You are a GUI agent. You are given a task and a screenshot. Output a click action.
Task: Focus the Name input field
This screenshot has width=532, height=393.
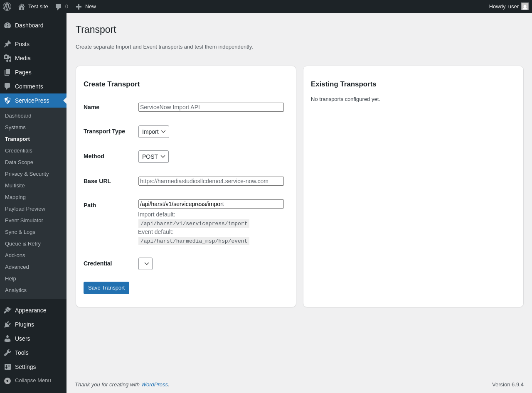211,107
